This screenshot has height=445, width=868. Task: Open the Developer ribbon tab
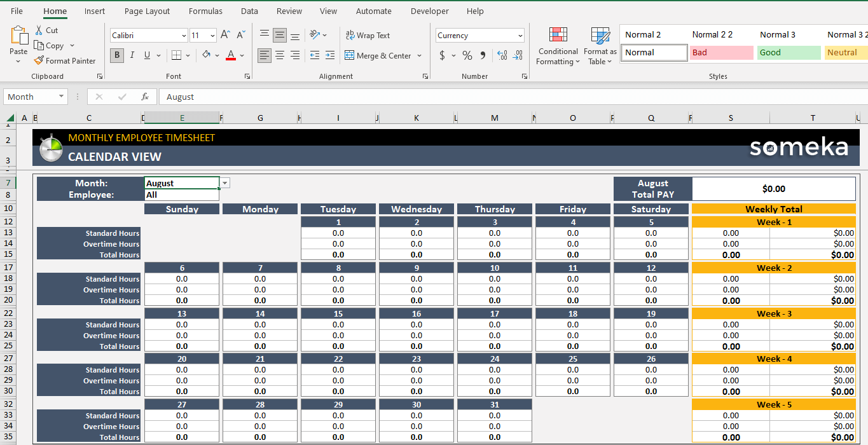429,11
